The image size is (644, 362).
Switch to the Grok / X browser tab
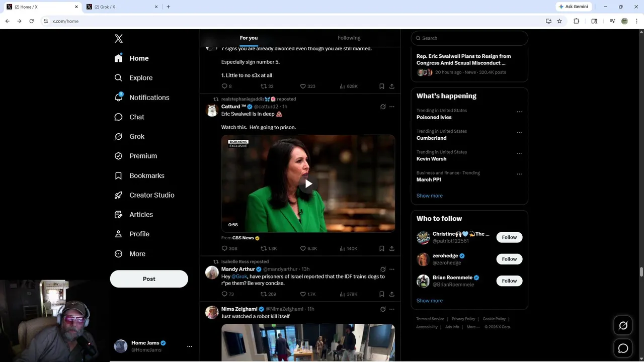122,7
